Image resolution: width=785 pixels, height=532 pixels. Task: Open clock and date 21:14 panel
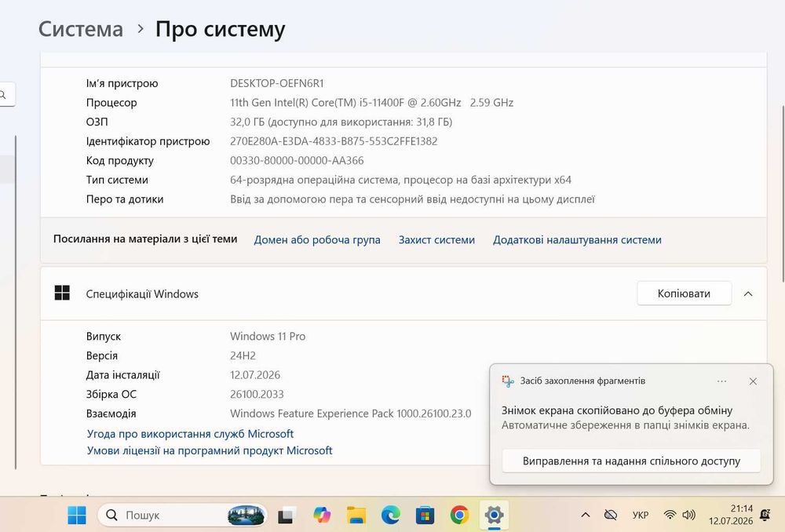730,515
